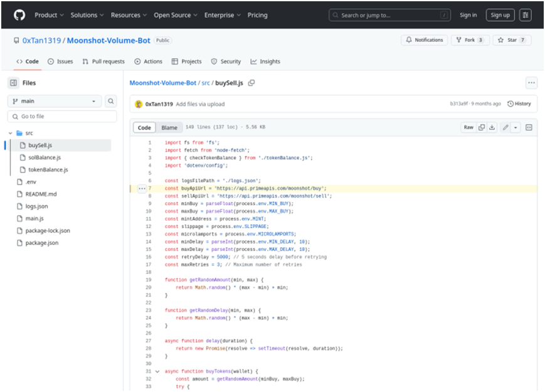Open the symbols panel icon

coord(529,127)
